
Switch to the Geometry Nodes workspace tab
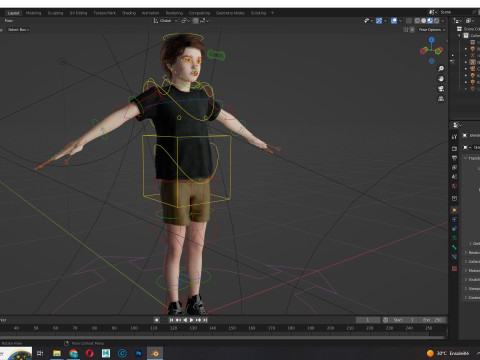point(230,13)
